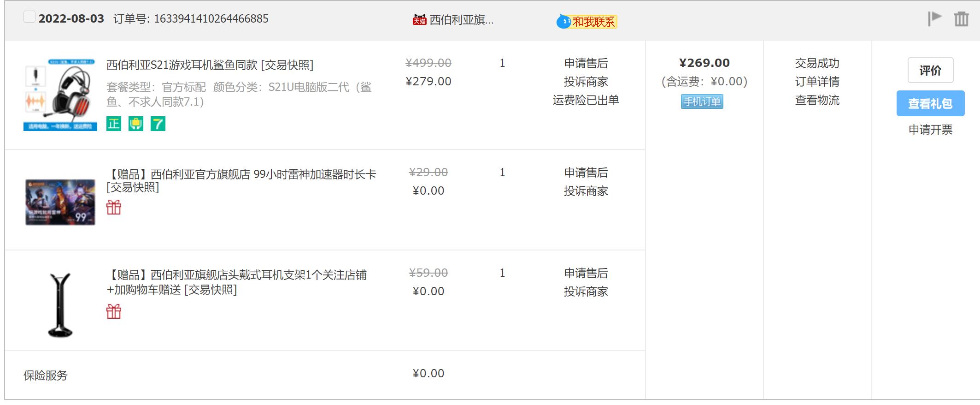Click the yellow service guarantee badge icon
980x405 pixels.
point(136,124)
